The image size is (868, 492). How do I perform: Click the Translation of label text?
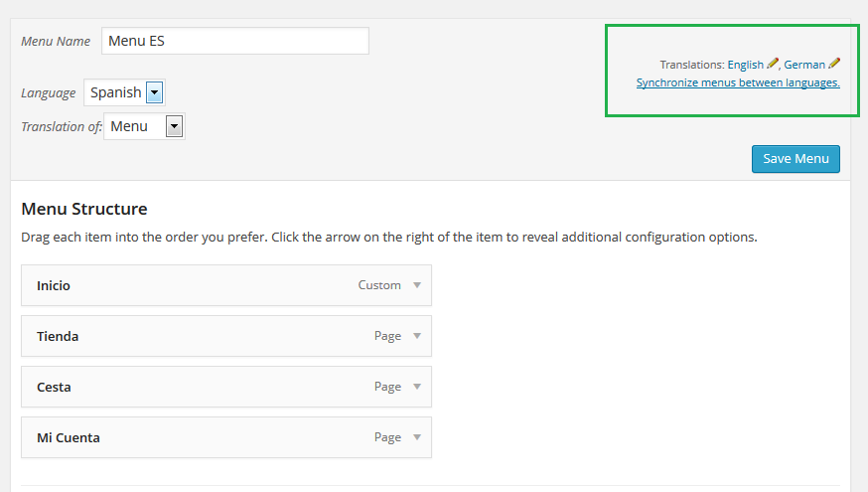coord(62,127)
